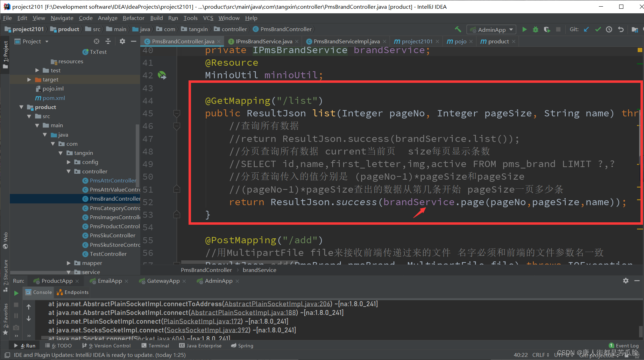Expand the mapper package
644x360 pixels.
69,263
